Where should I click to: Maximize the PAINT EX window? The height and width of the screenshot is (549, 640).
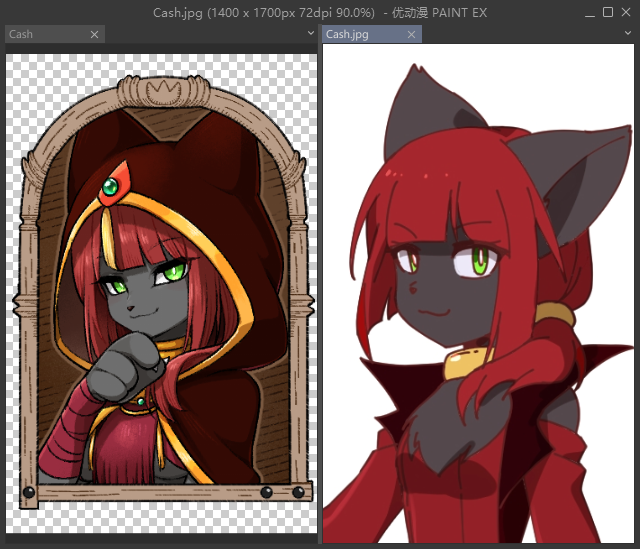point(608,12)
